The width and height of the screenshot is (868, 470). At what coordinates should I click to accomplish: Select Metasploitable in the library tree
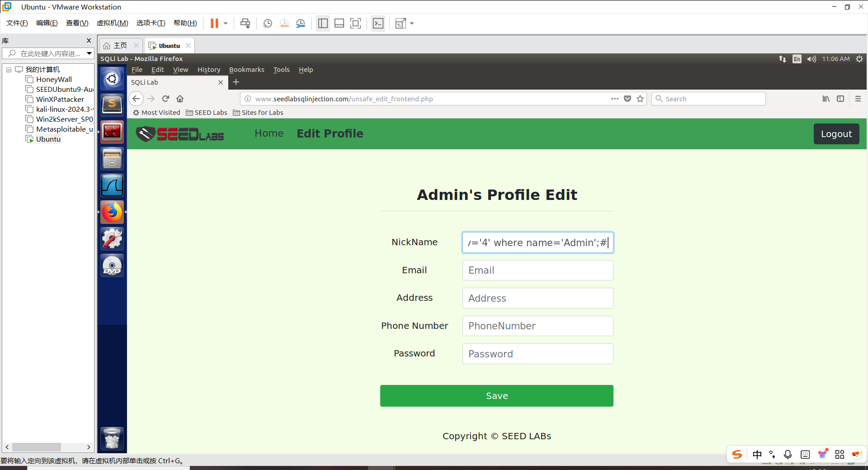(x=60, y=129)
